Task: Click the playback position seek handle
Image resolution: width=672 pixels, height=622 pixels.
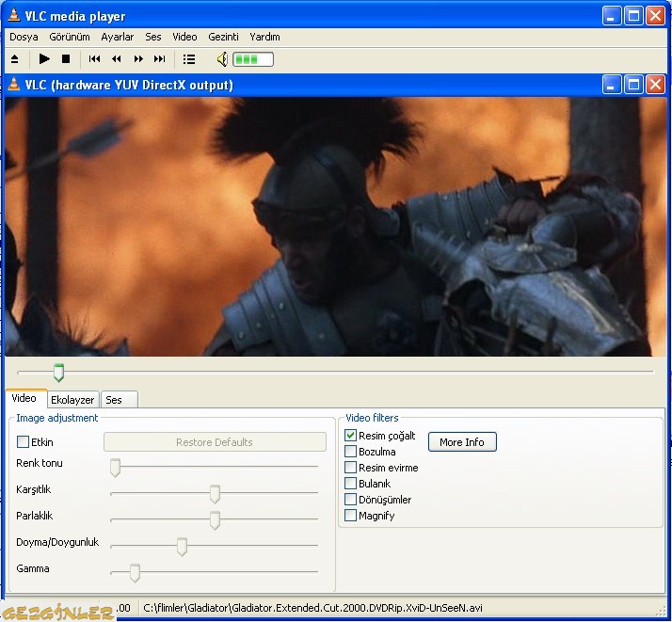Action: [58, 373]
